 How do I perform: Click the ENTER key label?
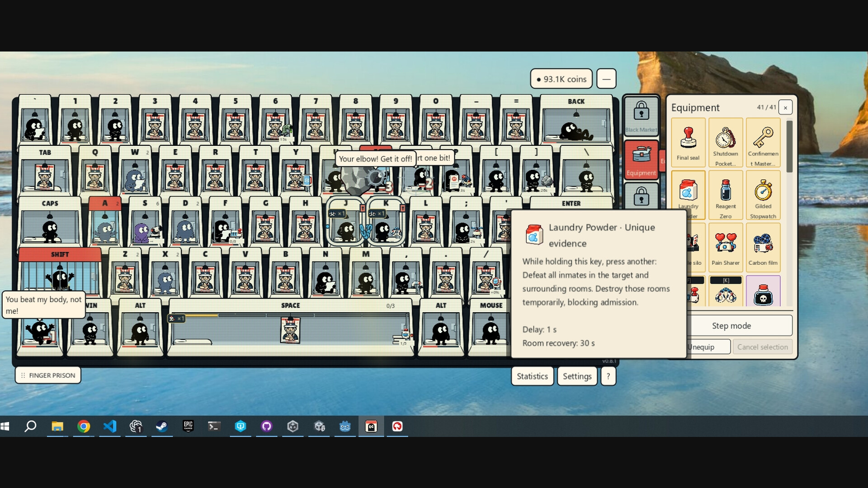click(x=571, y=203)
